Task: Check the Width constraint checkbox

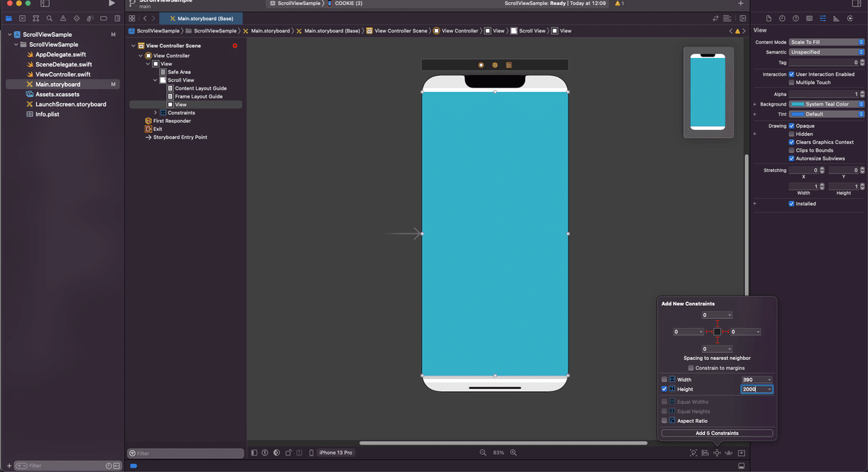Action: tap(665, 379)
